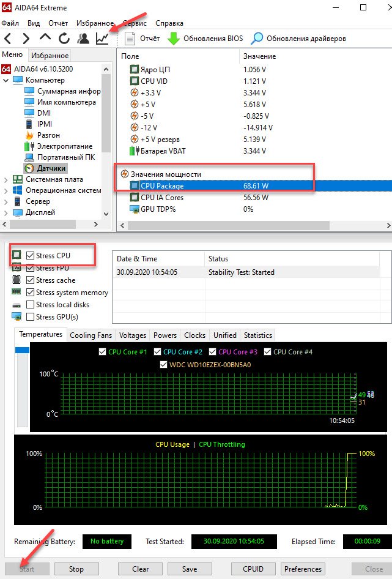Click the refresh toolbar icon

point(64,39)
